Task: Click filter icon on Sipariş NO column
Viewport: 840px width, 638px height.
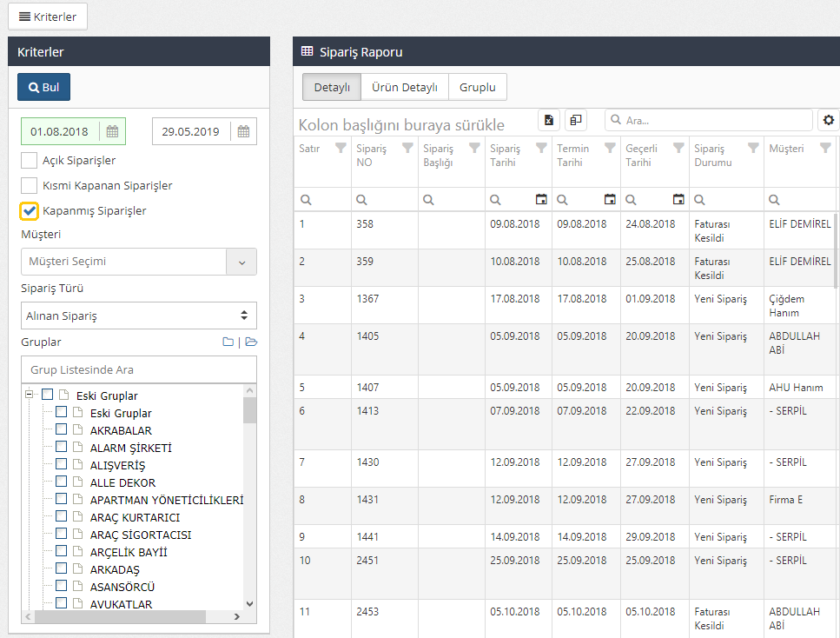Action: coord(407,148)
